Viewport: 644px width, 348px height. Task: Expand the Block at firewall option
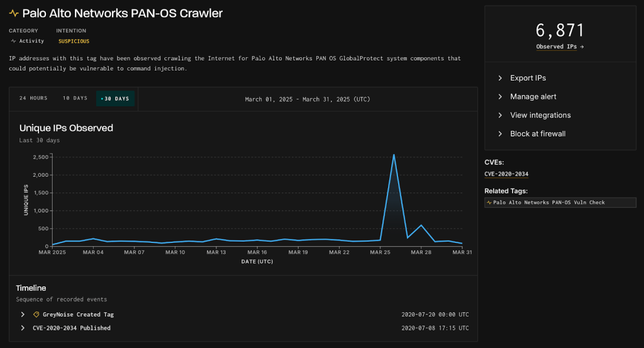tap(500, 133)
